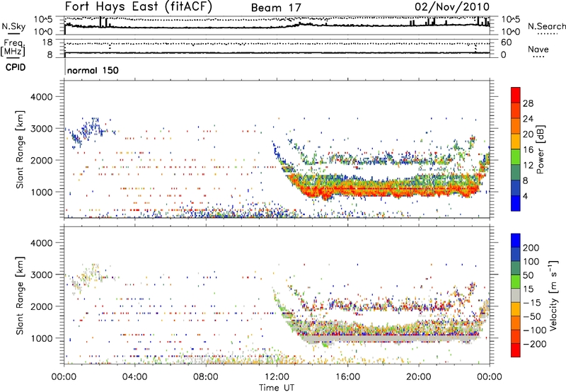Click the "12:00" time axis label
566x392 pixels.
pyautogui.click(x=277, y=377)
